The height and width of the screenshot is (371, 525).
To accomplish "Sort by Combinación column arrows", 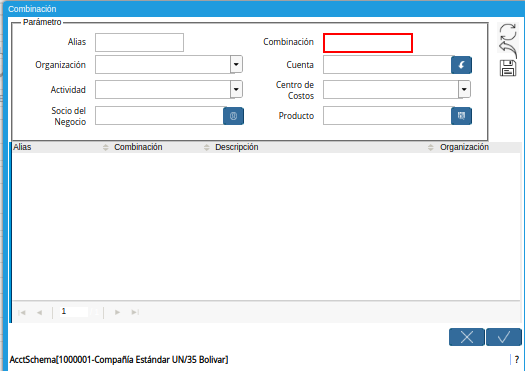I will tap(207, 147).
